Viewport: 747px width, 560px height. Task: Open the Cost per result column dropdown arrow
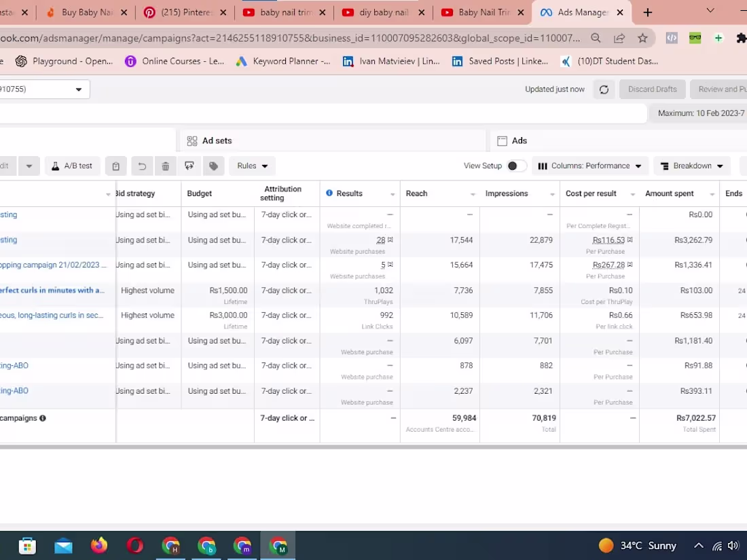[633, 194]
